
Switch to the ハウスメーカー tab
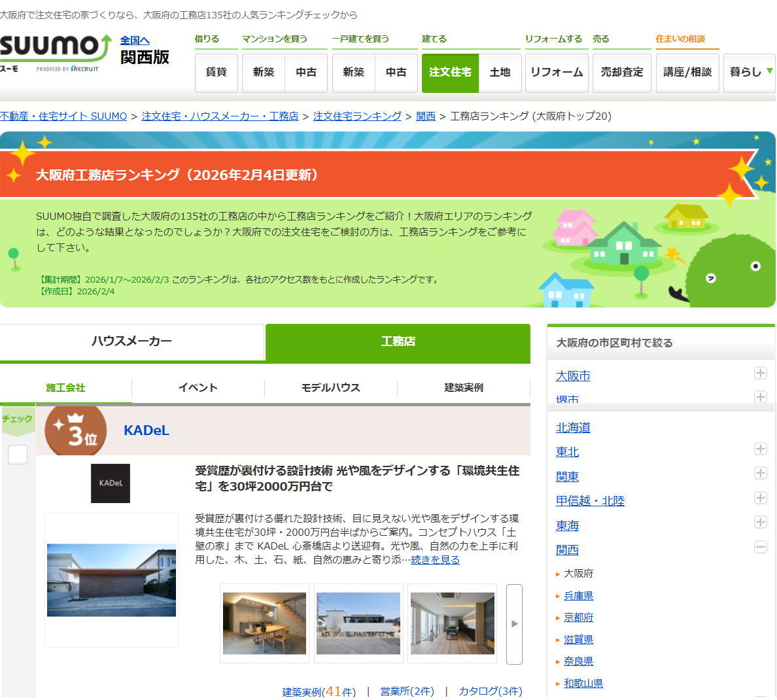[x=131, y=341]
